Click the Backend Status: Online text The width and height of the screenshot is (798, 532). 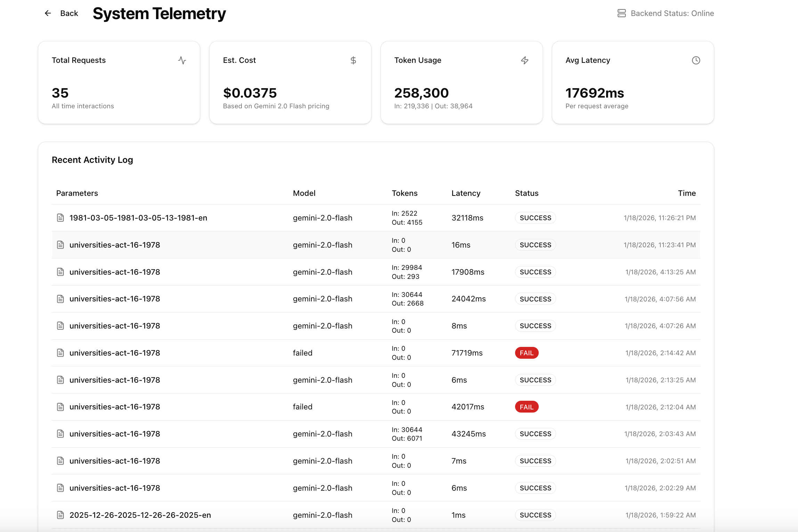[672, 13]
